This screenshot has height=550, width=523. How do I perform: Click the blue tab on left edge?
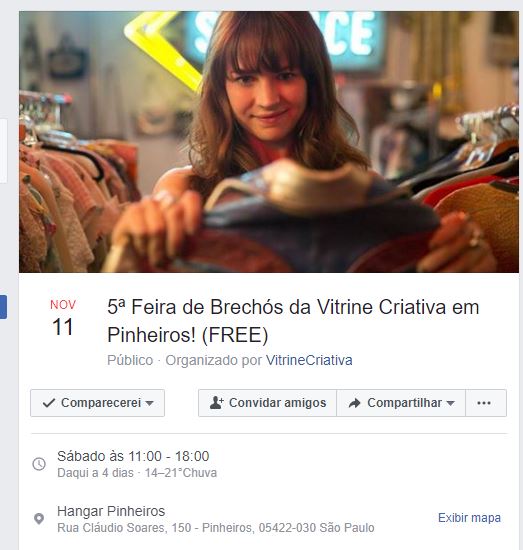pos(3,307)
